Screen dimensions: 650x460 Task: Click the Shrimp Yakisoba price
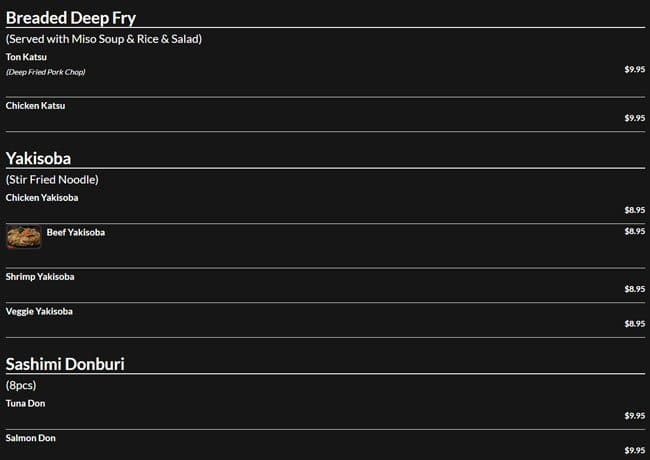634,289
